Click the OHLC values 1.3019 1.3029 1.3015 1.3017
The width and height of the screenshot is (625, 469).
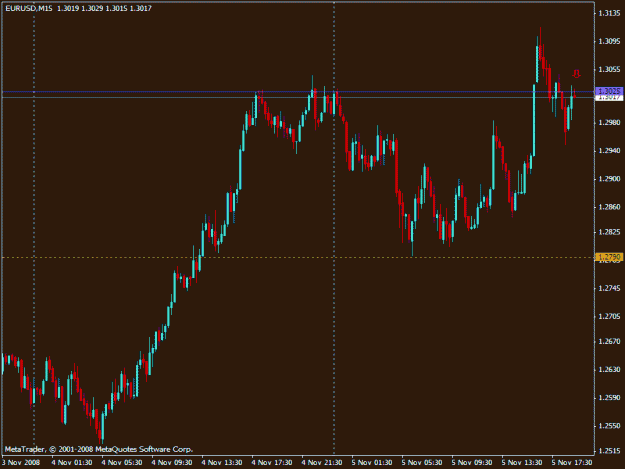coord(104,8)
